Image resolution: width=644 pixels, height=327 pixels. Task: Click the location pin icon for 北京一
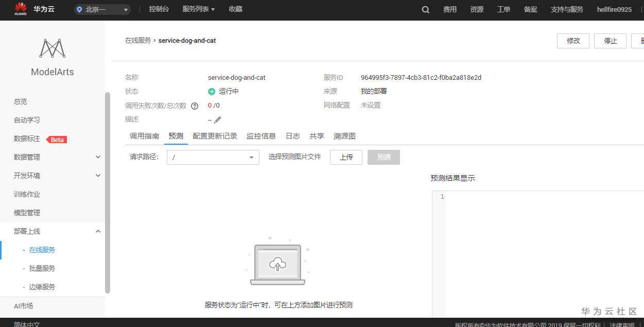point(79,9)
